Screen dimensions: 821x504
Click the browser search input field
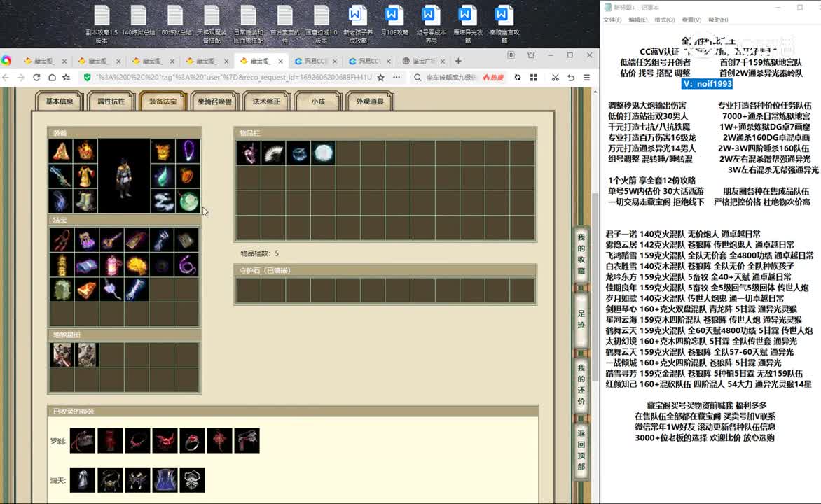pyautogui.click(x=450, y=78)
